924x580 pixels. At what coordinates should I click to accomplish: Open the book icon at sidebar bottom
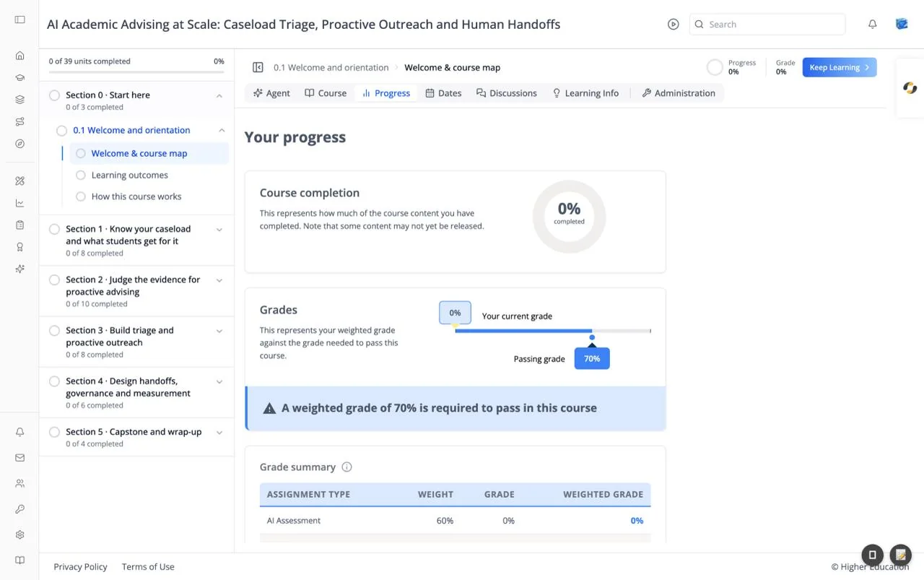coord(19,560)
